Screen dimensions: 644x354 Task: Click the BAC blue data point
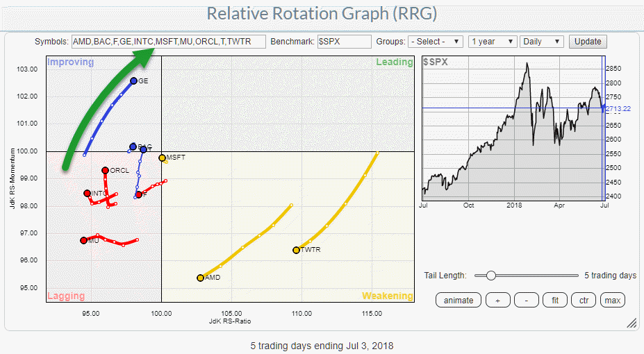[133, 147]
